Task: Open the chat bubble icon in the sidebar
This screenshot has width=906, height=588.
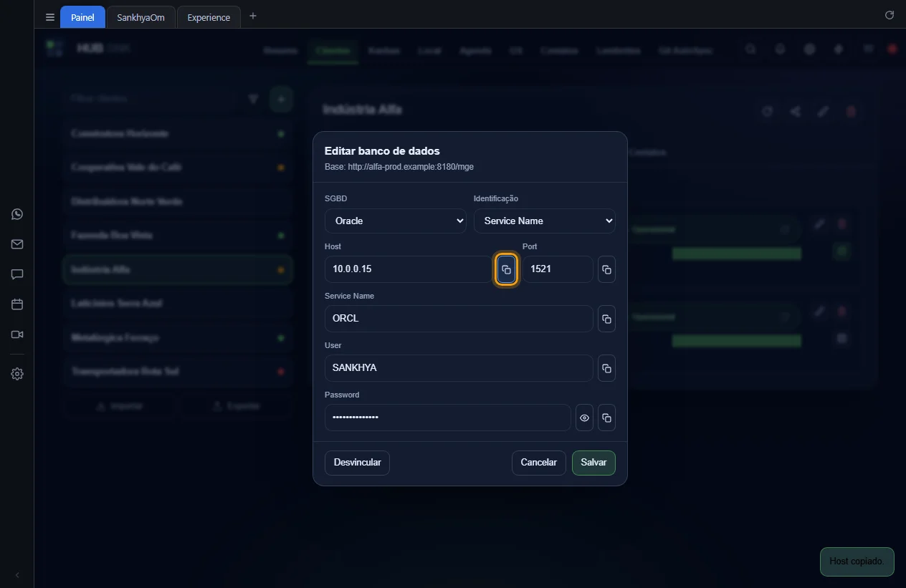Action: point(17,274)
